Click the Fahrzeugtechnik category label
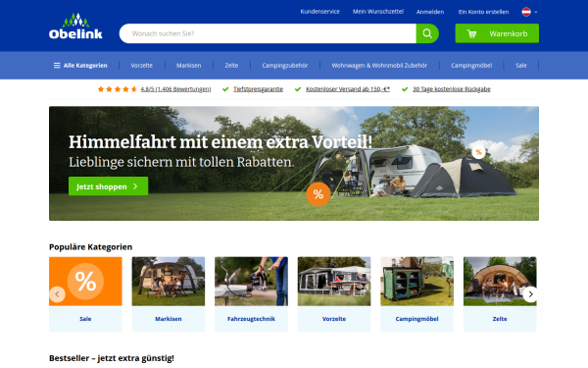 251,319
